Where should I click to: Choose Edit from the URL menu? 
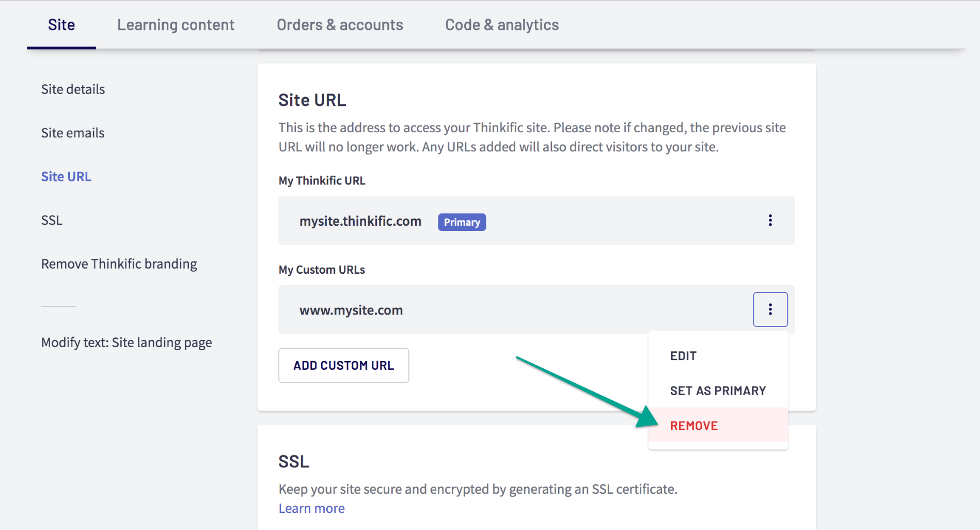coord(718,356)
